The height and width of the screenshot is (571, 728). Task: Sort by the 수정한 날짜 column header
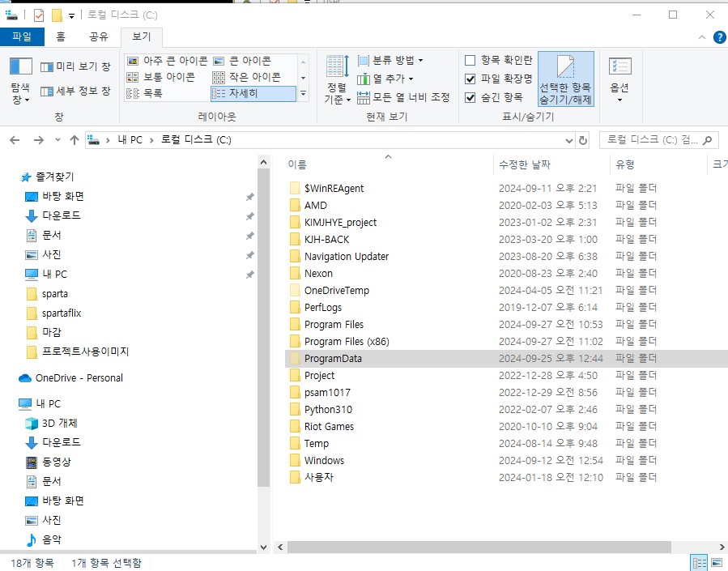coord(552,164)
